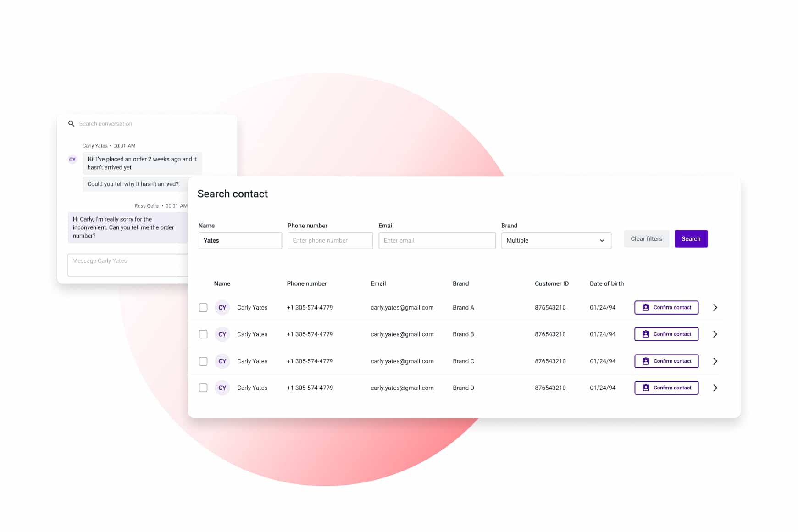Click the contact card icon on Brand D's Confirm contact
Viewport: 798px width, 532px height.
[645, 388]
